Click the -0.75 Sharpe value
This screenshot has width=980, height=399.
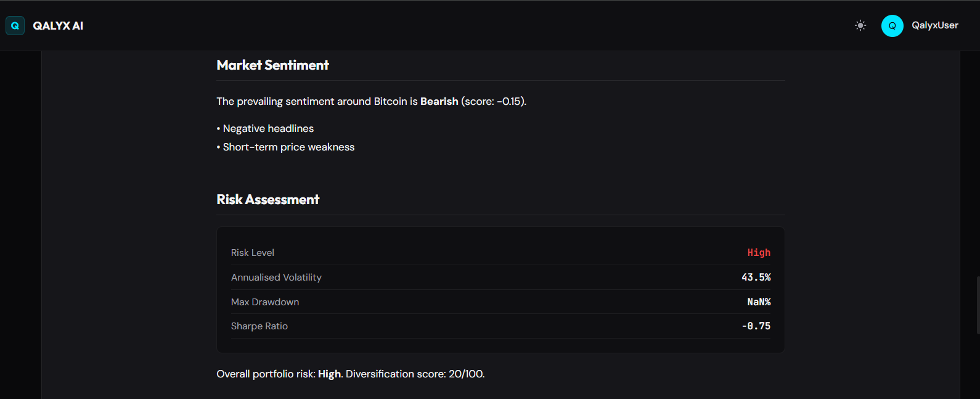(756, 326)
